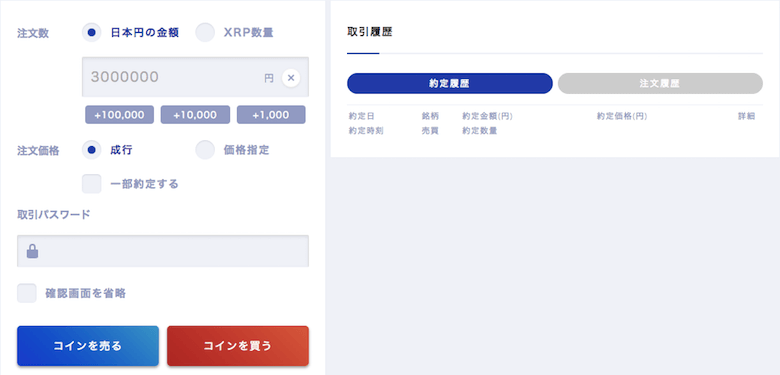
Task: Enable 一部約定する checkbox
Action: tap(92, 184)
